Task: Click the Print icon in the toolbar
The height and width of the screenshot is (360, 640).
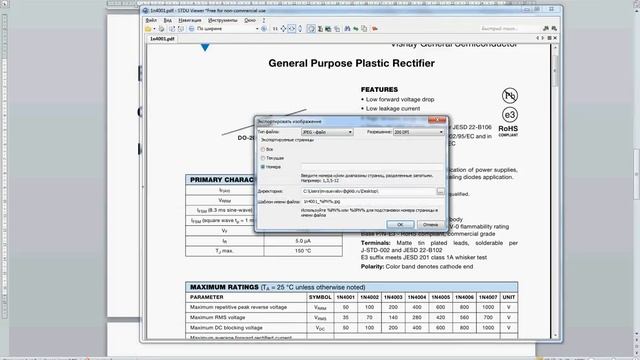Action: point(162,29)
